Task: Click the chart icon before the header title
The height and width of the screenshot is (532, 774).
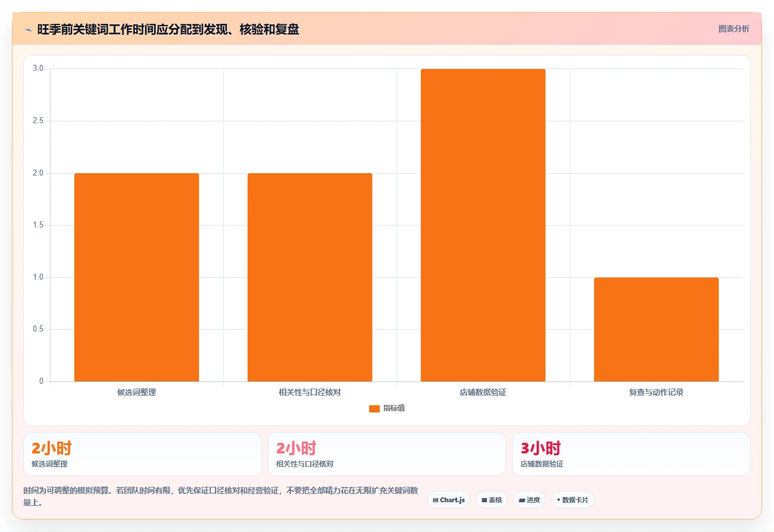Action: pyautogui.click(x=28, y=29)
